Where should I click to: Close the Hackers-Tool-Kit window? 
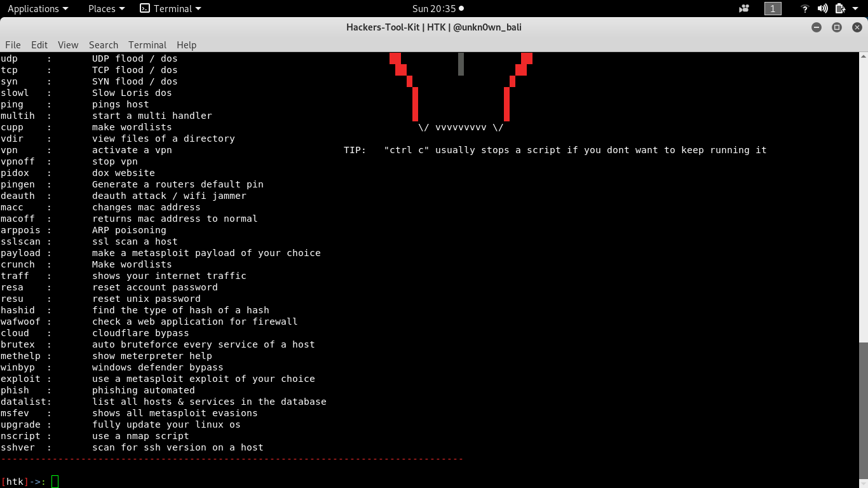point(857,27)
